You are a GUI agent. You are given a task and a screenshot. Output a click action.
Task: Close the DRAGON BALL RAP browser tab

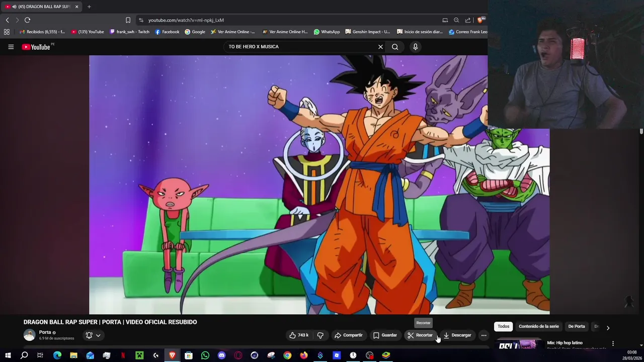[76, 7]
